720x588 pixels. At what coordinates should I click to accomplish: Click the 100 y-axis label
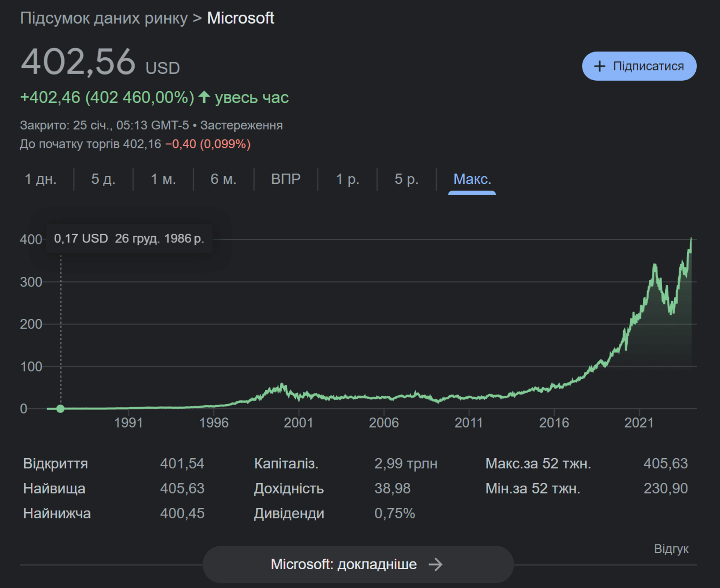pyautogui.click(x=31, y=366)
